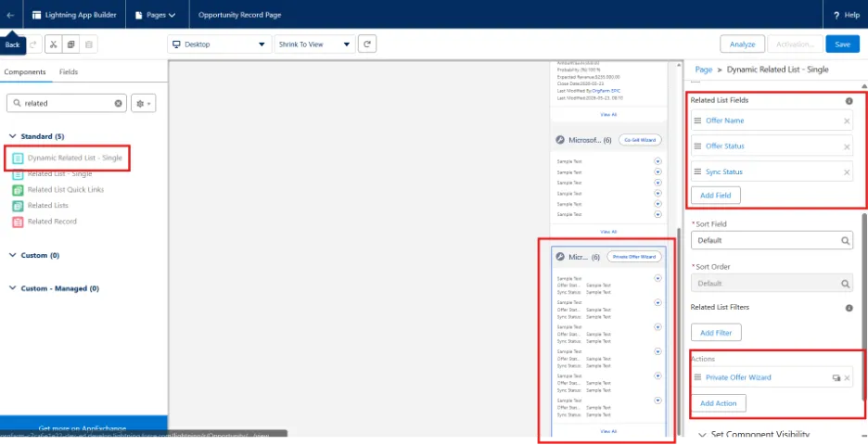Switch to the Fields tab
This screenshot has height=445, width=868.
69,72
